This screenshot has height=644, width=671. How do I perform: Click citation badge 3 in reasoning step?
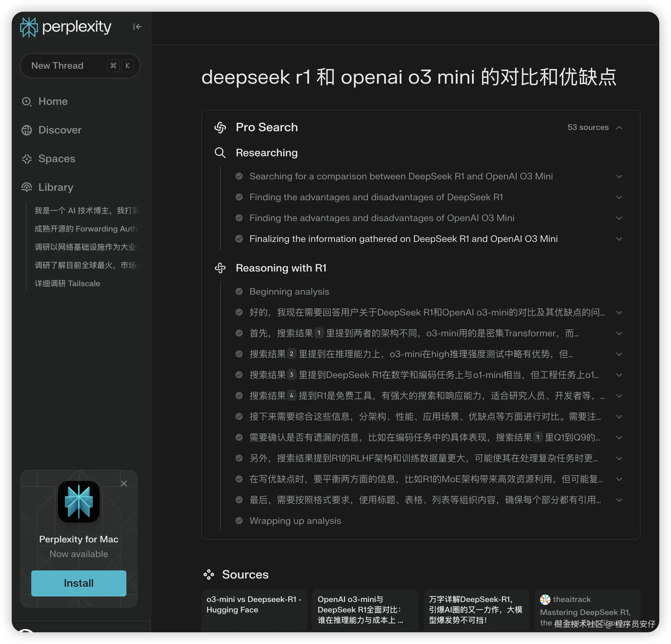pyautogui.click(x=291, y=375)
